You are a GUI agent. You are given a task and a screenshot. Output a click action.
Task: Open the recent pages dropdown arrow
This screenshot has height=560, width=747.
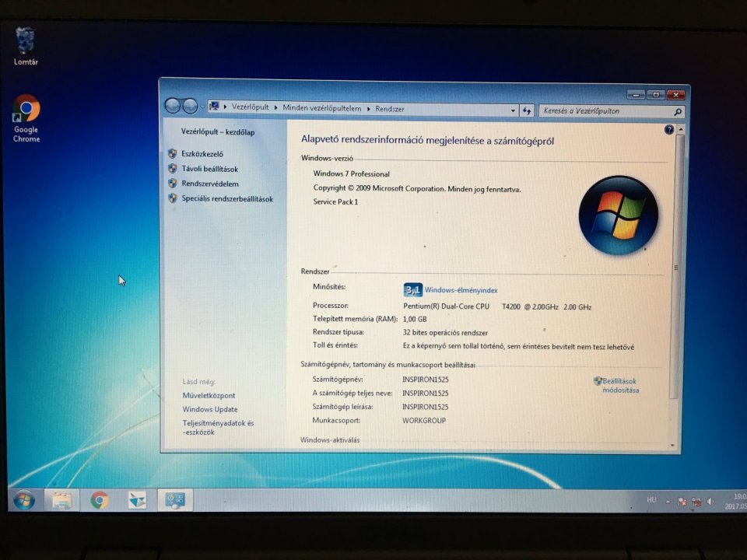pos(202,107)
